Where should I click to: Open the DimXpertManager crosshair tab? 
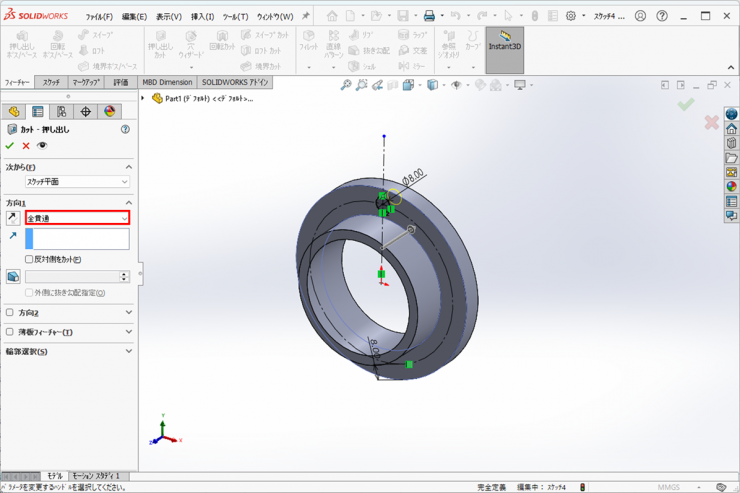85,112
